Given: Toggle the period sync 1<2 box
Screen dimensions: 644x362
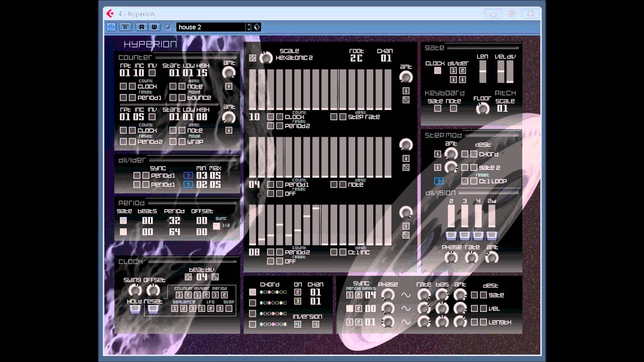Looking at the screenshot, I should [x=216, y=226].
